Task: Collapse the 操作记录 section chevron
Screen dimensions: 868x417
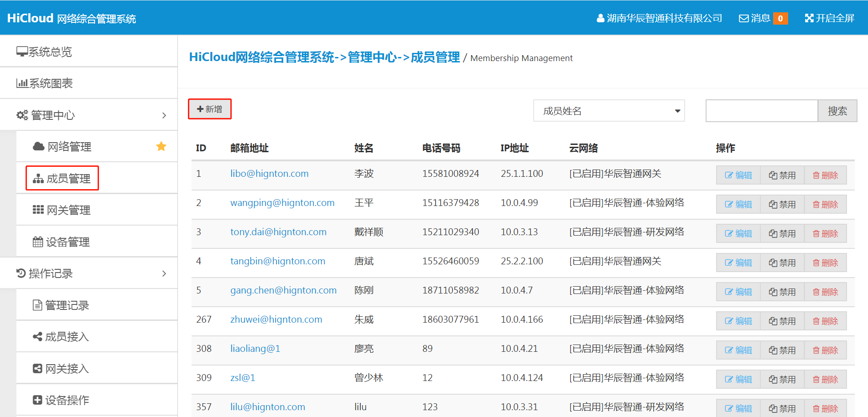Action: (x=164, y=273)
